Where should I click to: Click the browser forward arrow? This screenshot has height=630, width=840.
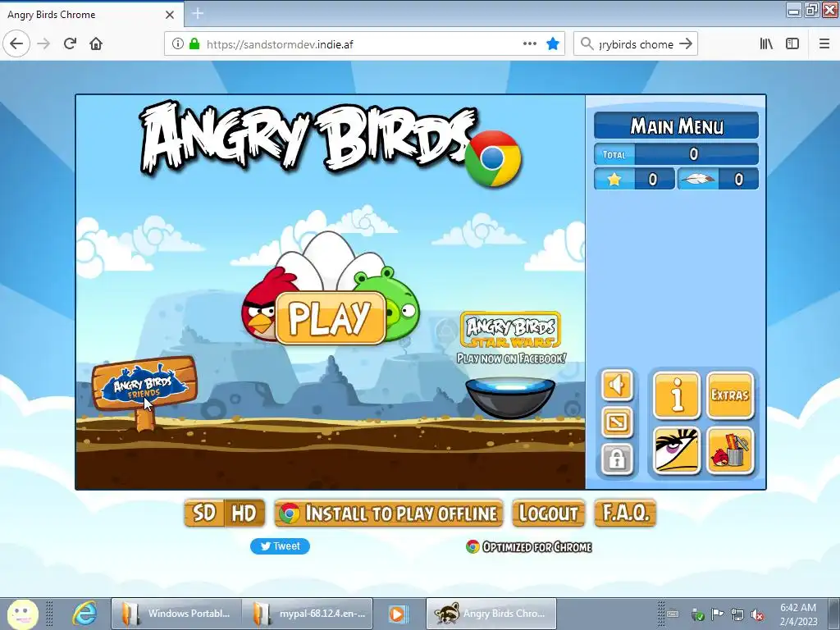click(x=43, y=44)
